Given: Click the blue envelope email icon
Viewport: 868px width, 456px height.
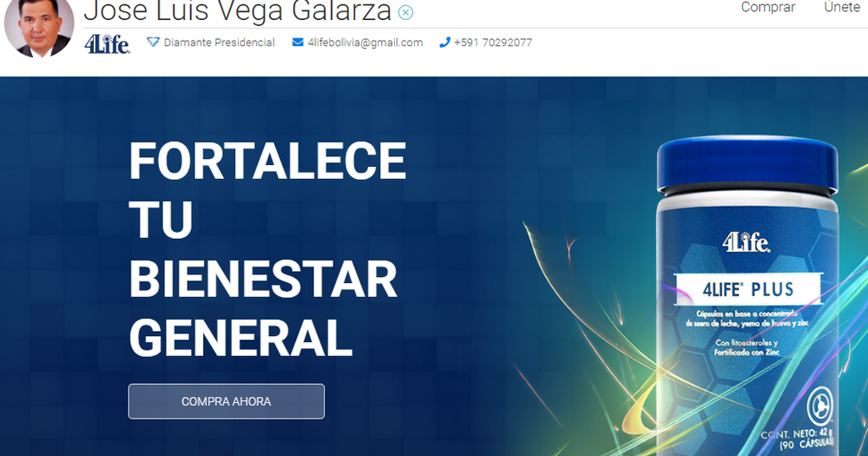Looking at the screenshot, I should point(298,42).
